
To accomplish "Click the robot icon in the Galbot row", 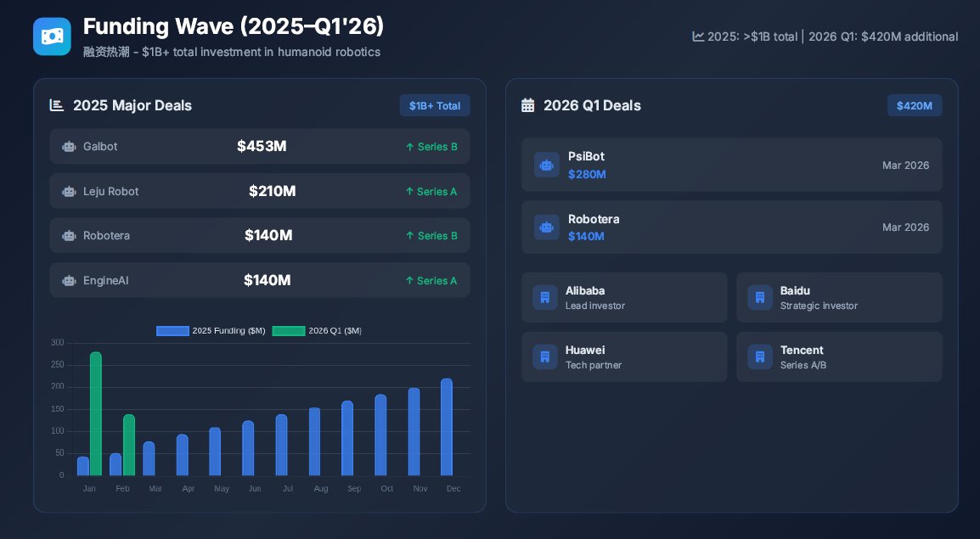I will [69, 147].
